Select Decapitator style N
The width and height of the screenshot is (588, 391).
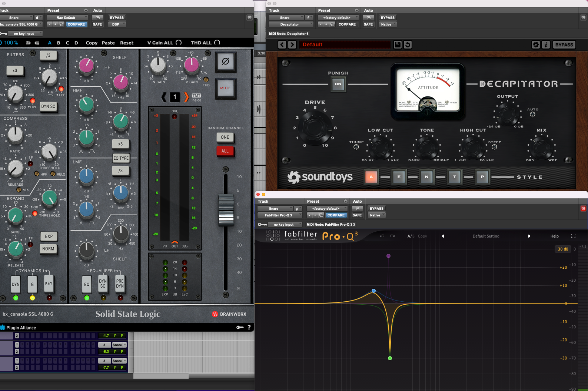pos(426,177)
